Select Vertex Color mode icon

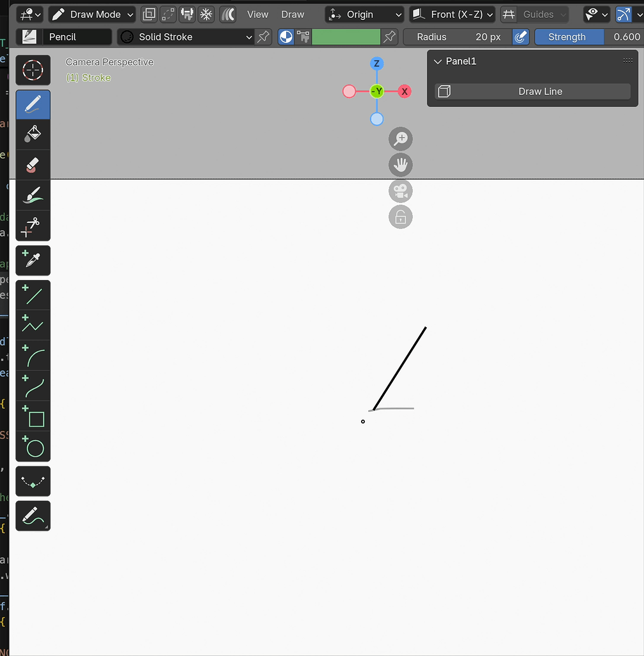[303, 37]
